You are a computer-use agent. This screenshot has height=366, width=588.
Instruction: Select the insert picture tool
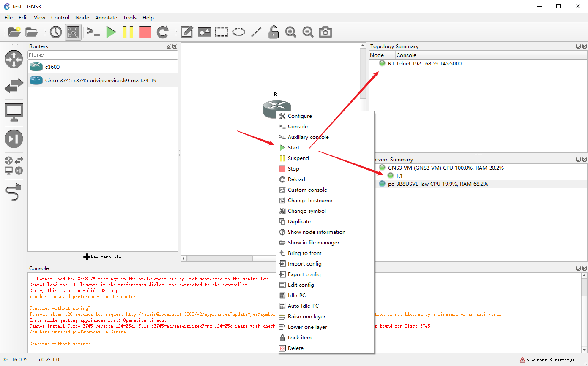(x=204, y=32)
